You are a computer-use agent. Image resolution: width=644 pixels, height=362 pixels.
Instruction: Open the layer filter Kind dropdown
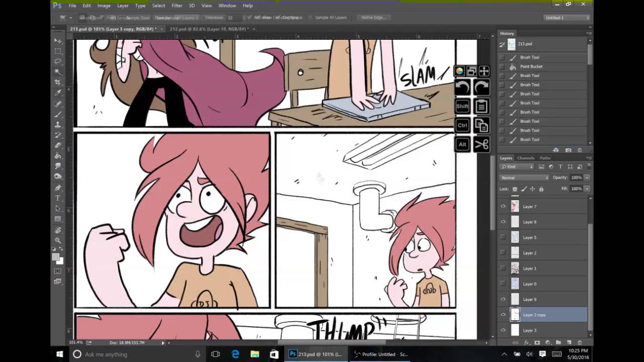[x=517, y=166]
